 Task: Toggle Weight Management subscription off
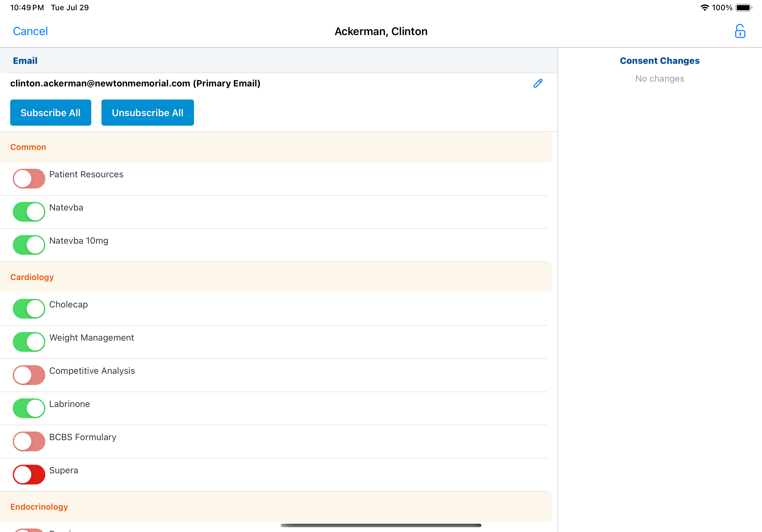[x=29, y=342]
